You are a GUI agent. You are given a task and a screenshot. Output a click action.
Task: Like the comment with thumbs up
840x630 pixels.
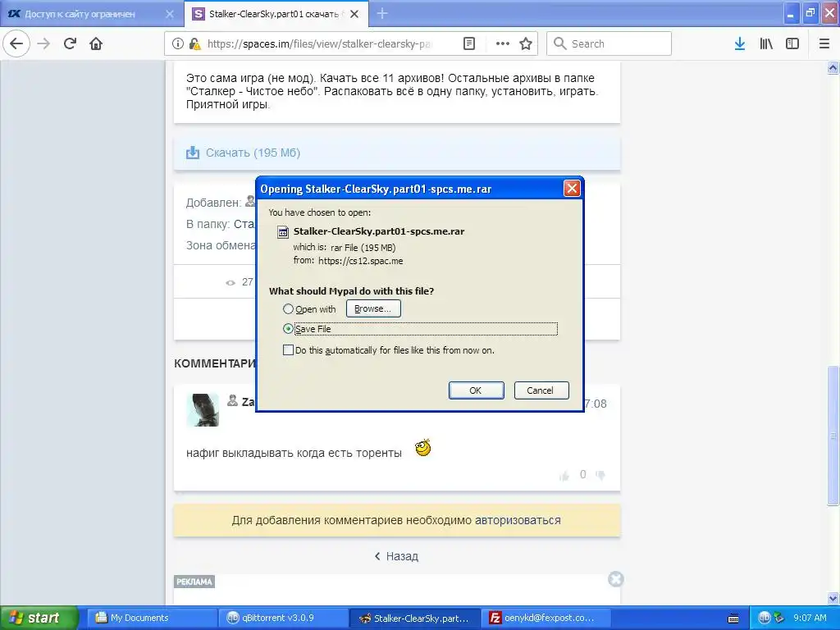[564, 475]
